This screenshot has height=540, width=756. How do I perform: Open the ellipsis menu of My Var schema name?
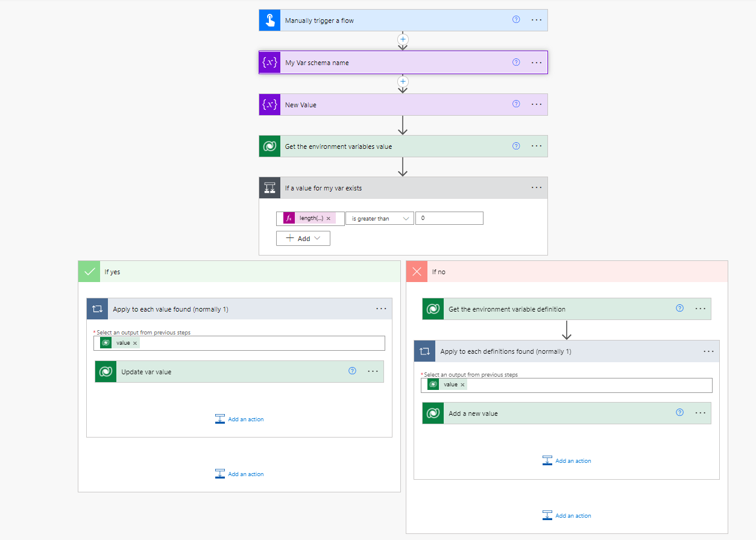click(x=537, y=62)
